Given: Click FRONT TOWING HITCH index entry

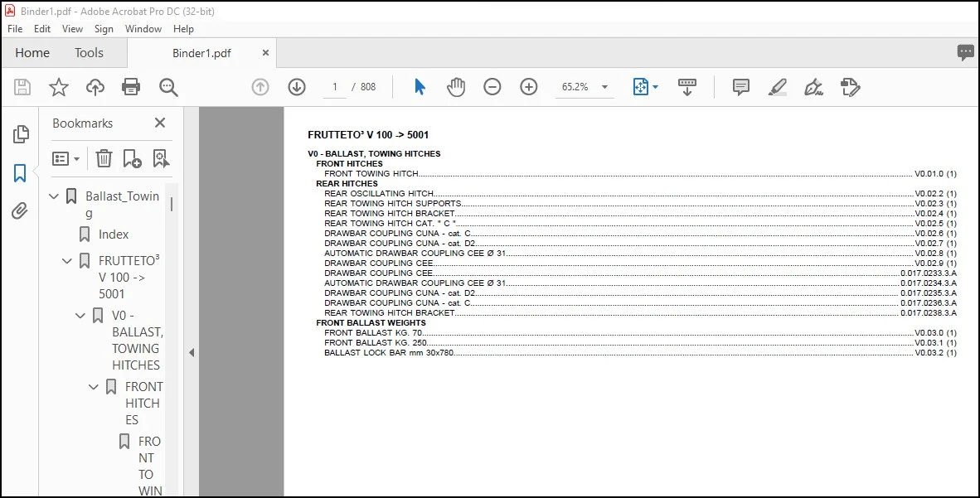Looking at the screenshot, I should tap(640, 174).
